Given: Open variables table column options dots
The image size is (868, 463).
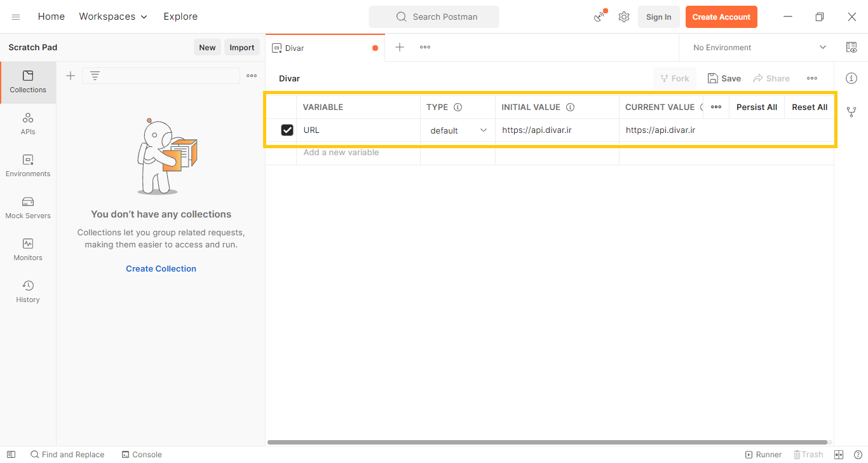Looking at the screenshot, I should point(716,107).
